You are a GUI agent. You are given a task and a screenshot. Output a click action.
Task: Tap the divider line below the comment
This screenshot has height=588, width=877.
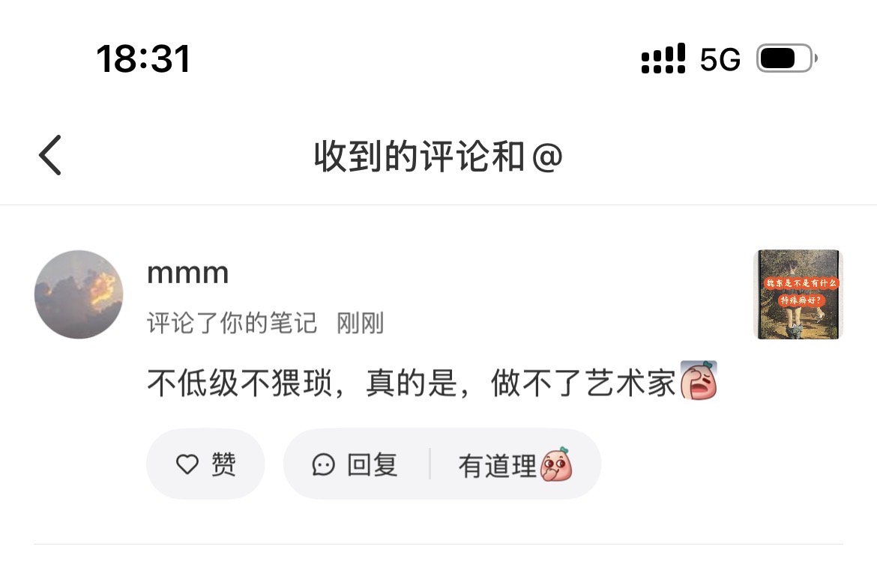[x=438, y=544]
